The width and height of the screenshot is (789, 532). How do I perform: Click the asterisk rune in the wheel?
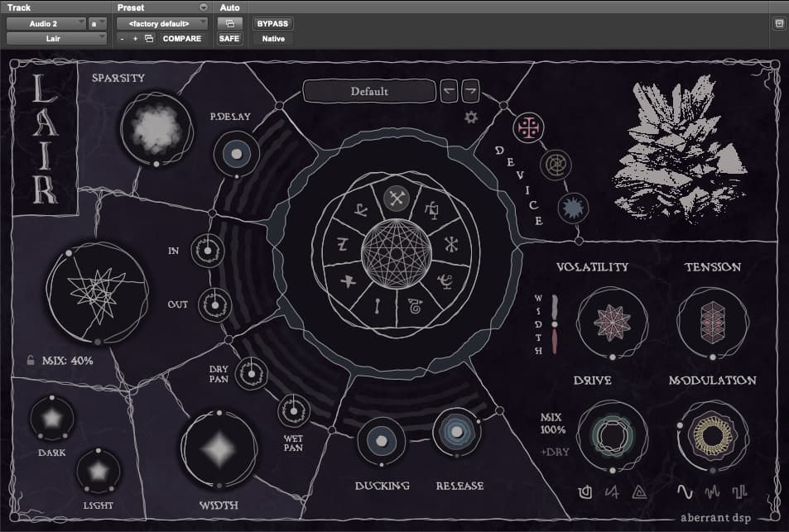[x=451, y=244]
